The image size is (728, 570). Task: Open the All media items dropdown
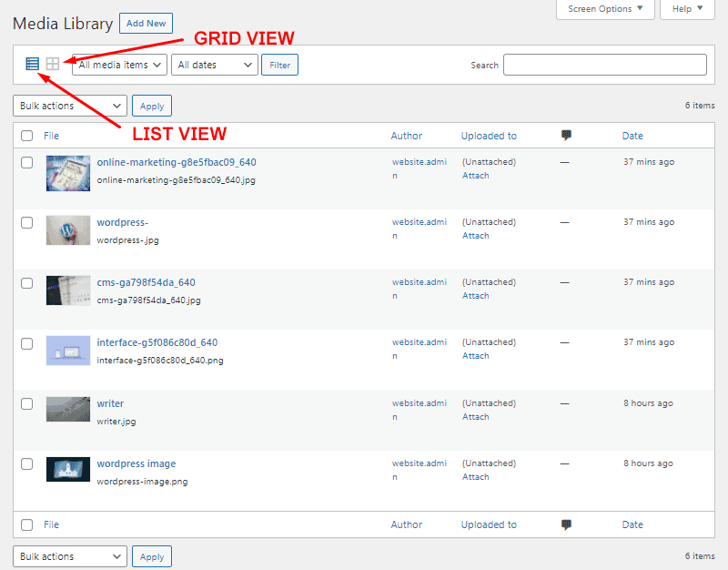pos(118,65)
